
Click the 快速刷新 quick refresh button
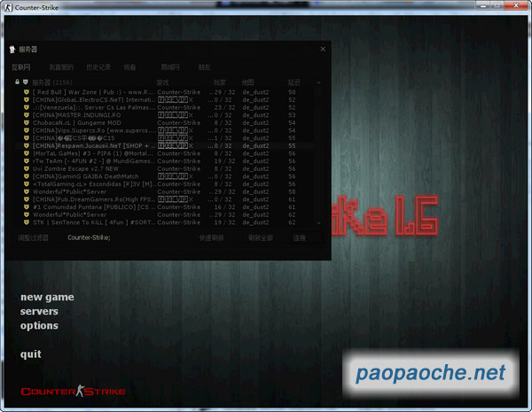[211, 237]
